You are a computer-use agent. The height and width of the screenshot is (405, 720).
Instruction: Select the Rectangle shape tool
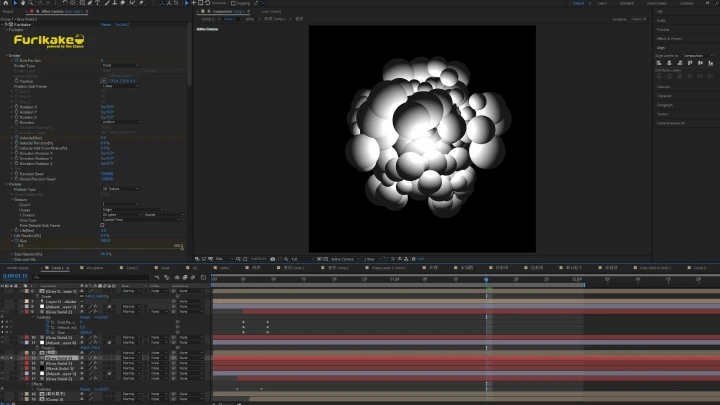click(82, 3)
